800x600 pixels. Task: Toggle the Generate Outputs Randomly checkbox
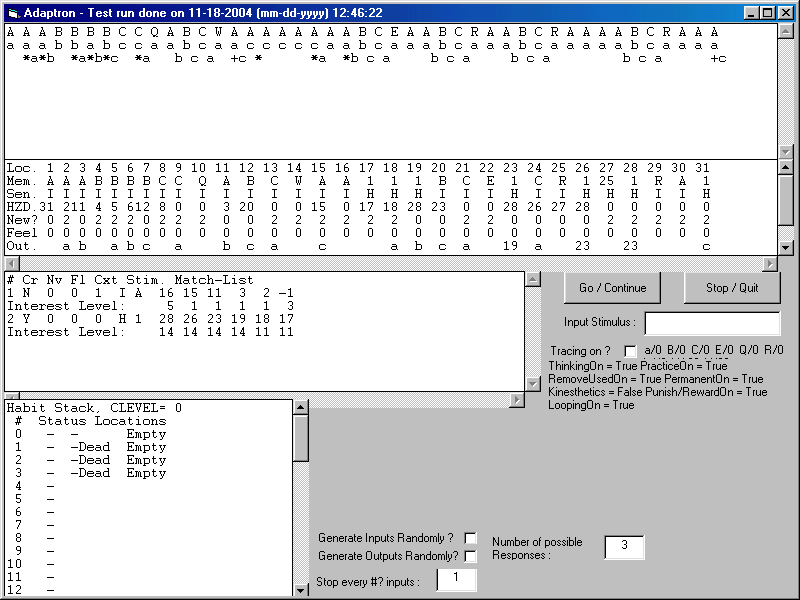pos(470,556)
